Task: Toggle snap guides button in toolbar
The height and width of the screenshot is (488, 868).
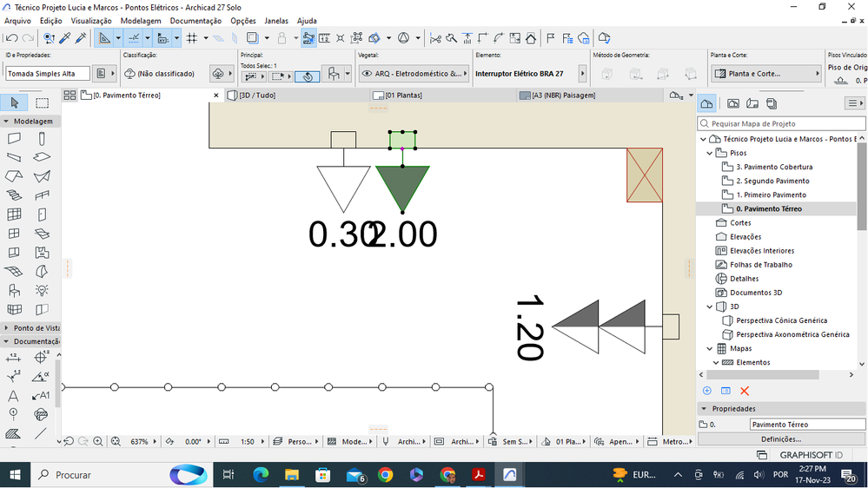Action: 134,38
